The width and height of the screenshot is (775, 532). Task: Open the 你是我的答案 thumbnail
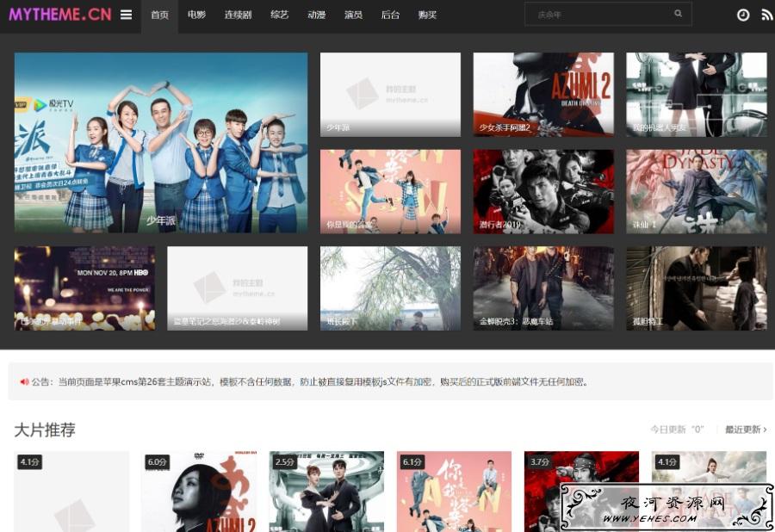(x=390, y=192)
